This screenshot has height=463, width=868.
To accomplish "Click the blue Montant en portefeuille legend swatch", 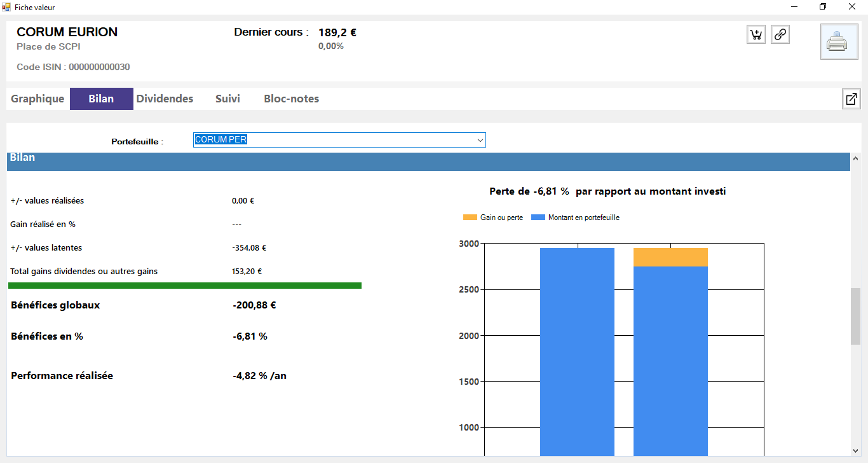I will 538,218.
